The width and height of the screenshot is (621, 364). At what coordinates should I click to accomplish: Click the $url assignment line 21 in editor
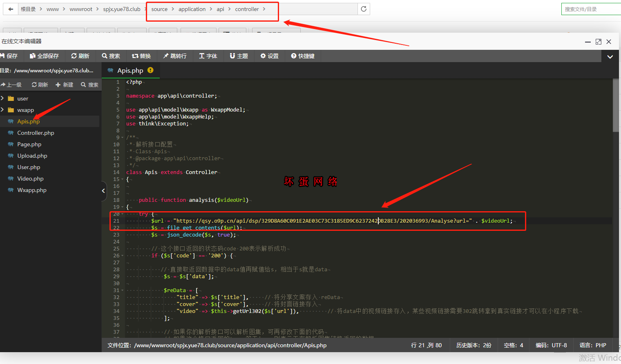[332, 221]
